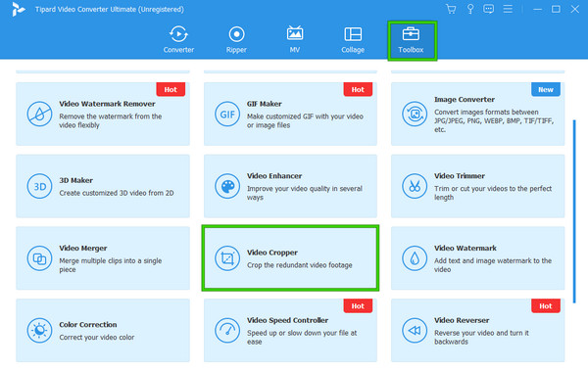Open the Color Correction sun icon

39,330
